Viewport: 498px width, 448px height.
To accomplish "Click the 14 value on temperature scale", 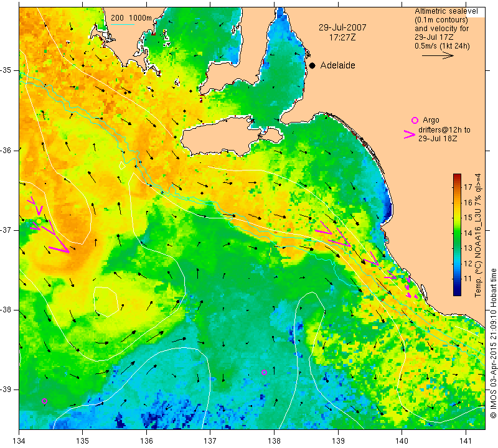I will 468,233.
